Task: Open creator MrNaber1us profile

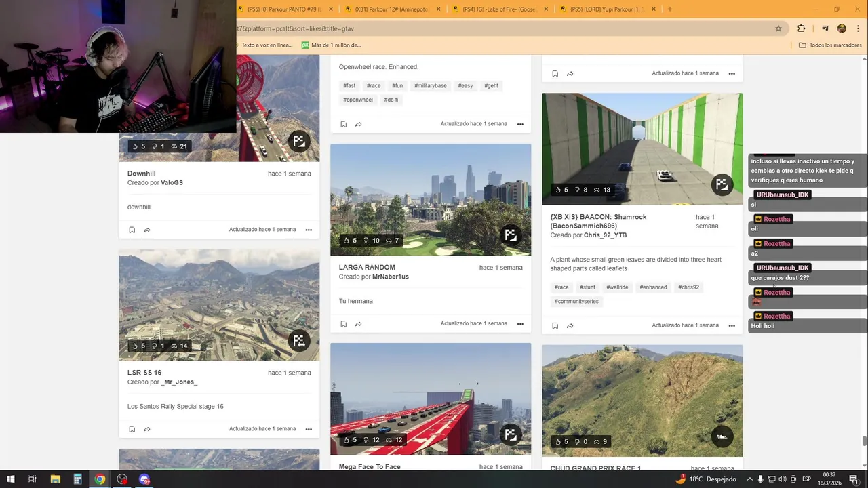Action: pyautogui.click(x=391, y=277)
